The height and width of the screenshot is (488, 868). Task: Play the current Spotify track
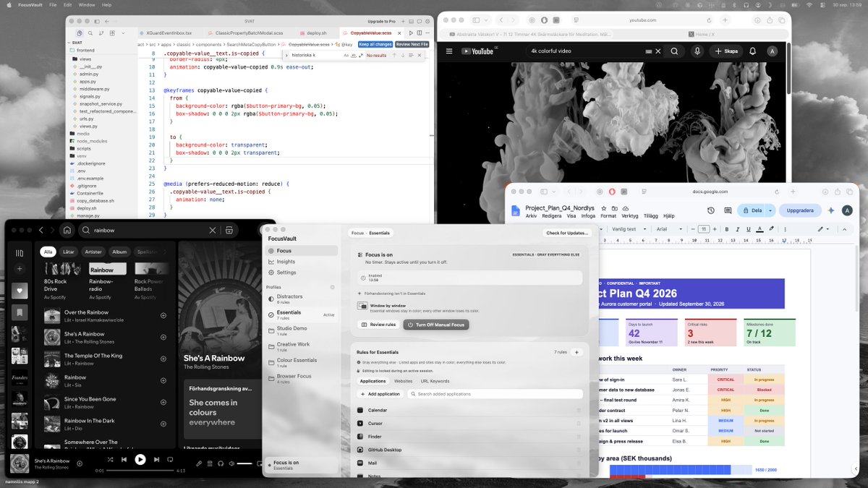(x=140, y=459)
